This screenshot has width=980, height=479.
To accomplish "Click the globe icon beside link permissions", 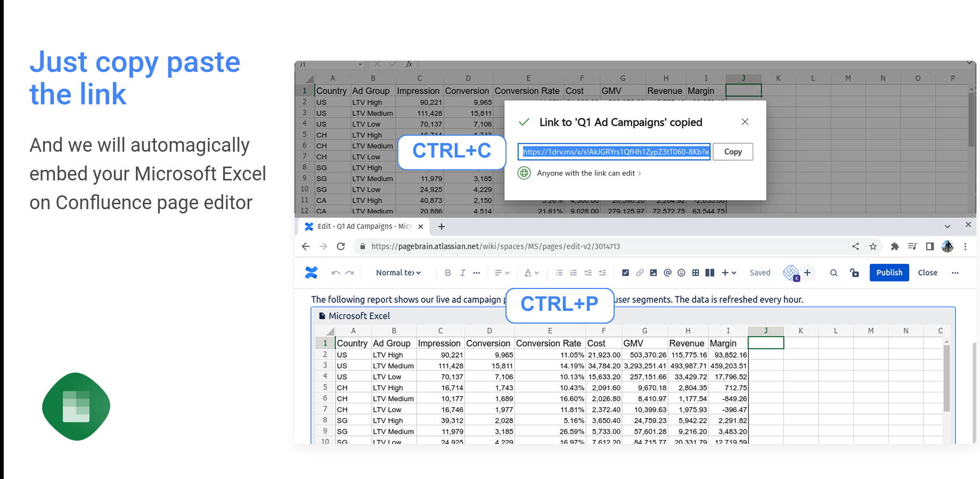I will pos(525,173).
